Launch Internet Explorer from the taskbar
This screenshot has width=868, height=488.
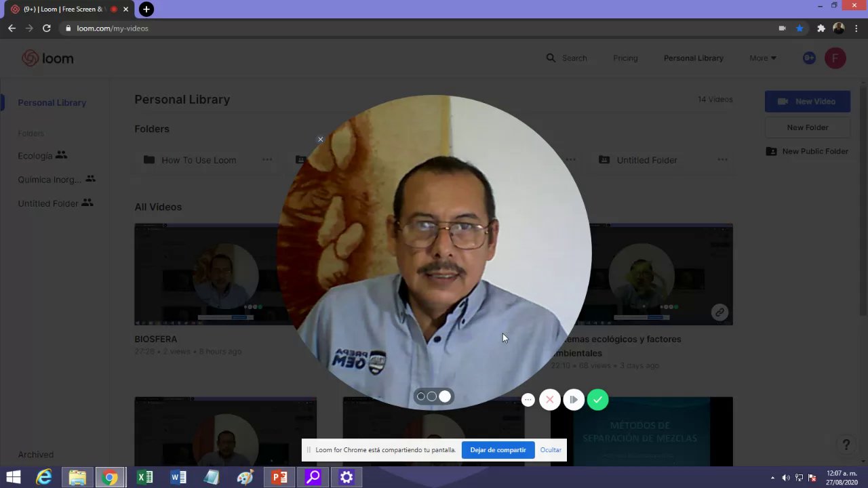point(44,477)
